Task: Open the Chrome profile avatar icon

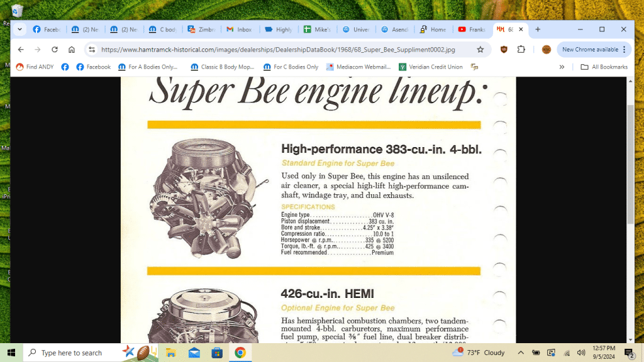Action: pos(546,50)
